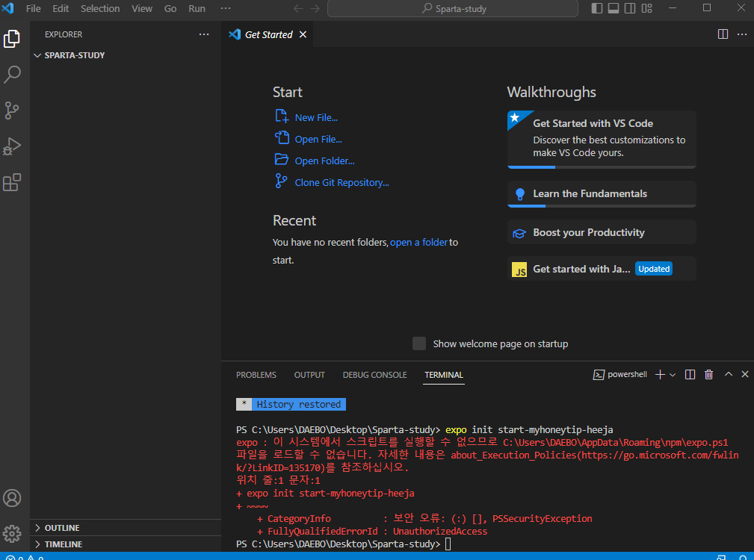754x560 pixels.
Task: Open the View menu
Action: coord(142,9)
